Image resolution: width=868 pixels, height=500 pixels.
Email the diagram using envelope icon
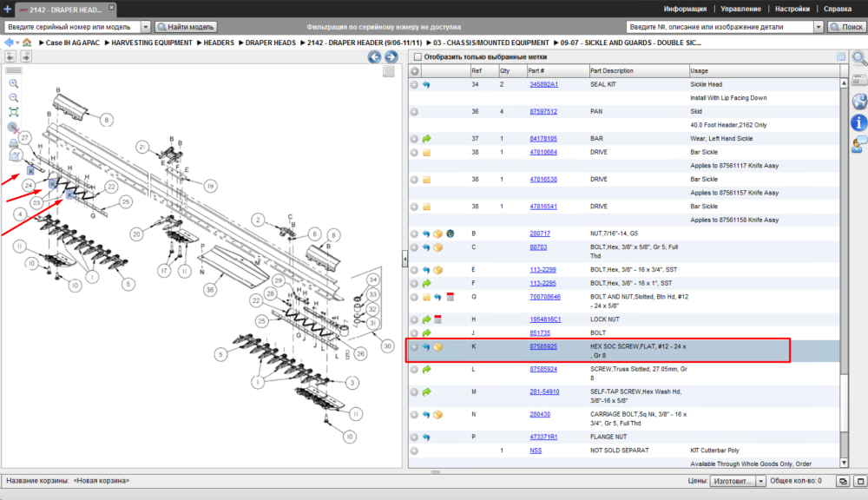tap(15, 156)
